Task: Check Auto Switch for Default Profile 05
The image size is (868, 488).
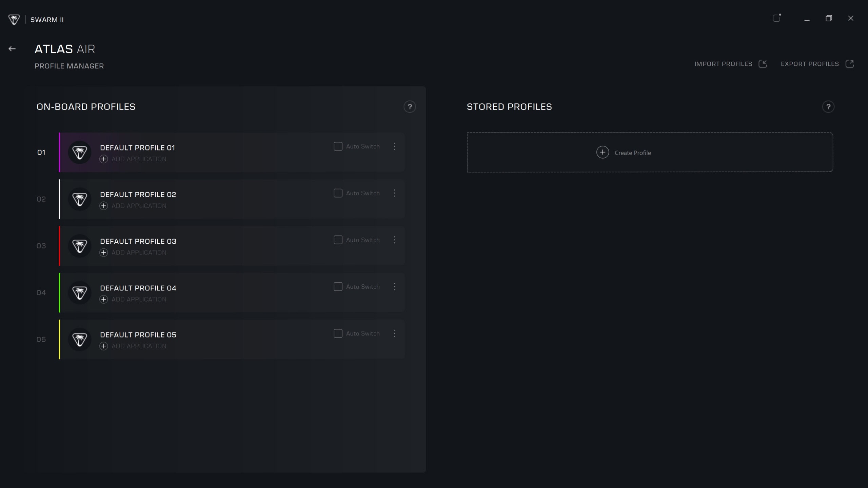Action: [338, 333]
